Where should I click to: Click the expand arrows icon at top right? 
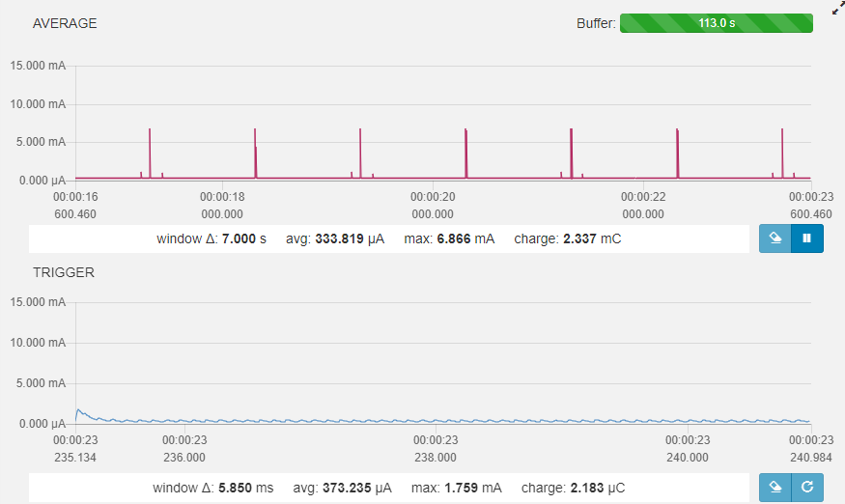pyautogui.click(x=837, y=9)
